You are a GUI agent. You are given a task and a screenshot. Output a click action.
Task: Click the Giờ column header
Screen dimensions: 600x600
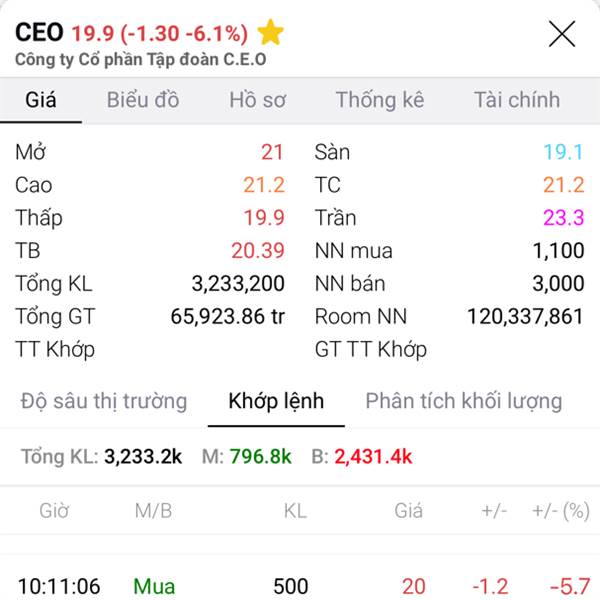54,511
